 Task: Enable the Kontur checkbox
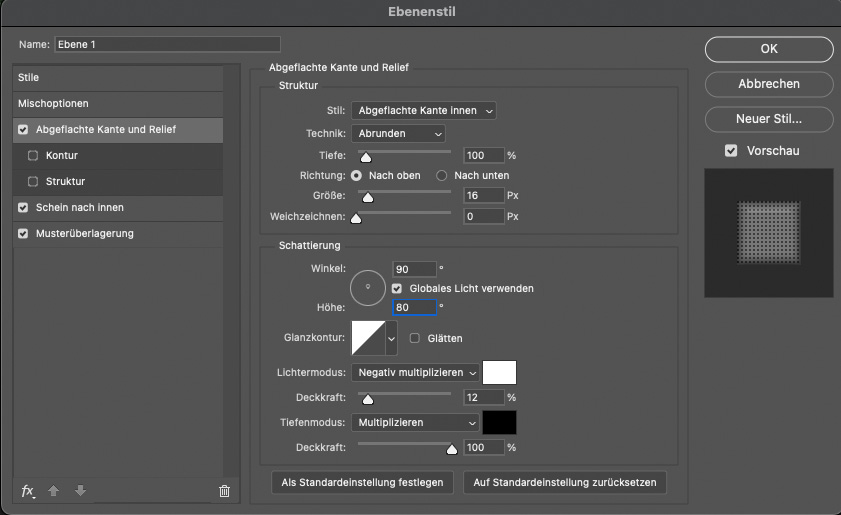[x=33, y=156]
